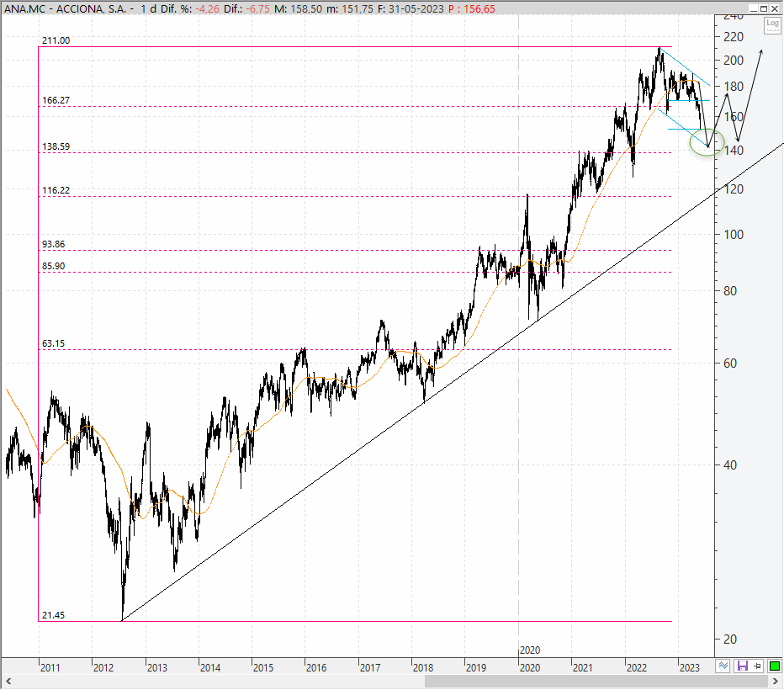Click the 80 price axis label

click(730, 291)
